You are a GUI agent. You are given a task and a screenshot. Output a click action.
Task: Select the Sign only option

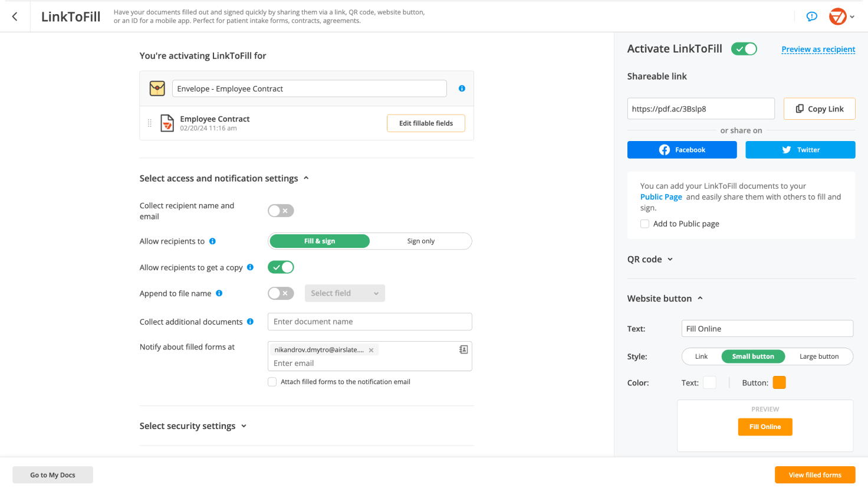(x=420, y=241)
